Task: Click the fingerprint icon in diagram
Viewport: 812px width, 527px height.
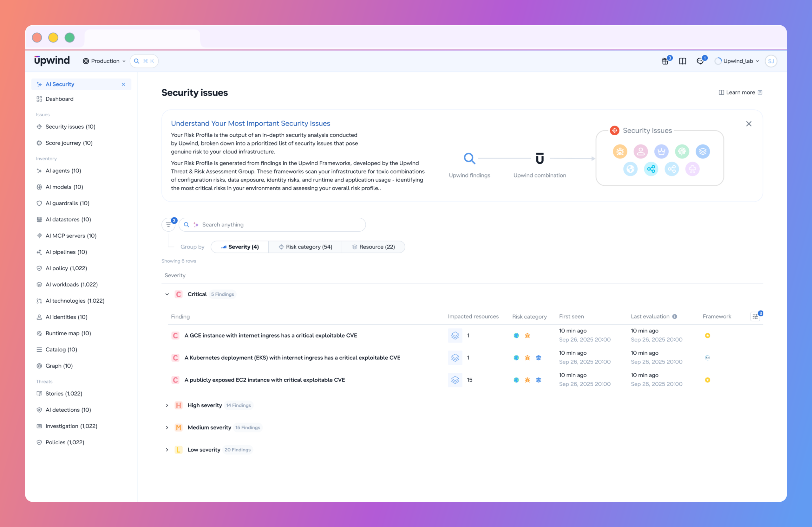Action: (682, 151)
